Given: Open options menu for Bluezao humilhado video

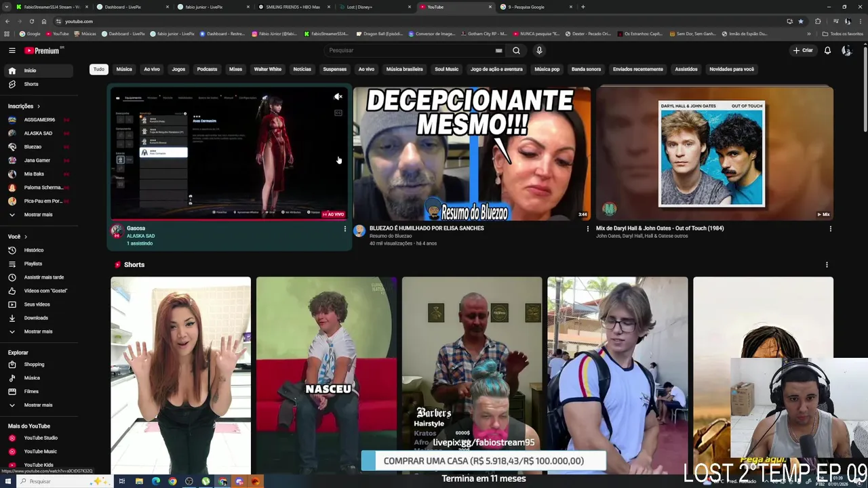Looking at the screenshot, I should tap(587, 229).
